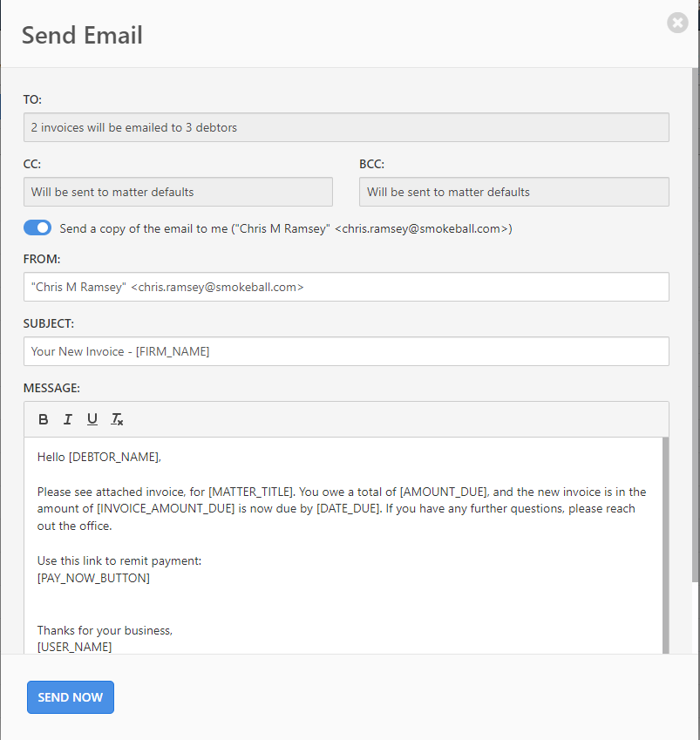Place cursor on the [PAY_NOW_BUTTON] placeholder
700x740 pixels.
pyautogui.click(x=93, y=577)
